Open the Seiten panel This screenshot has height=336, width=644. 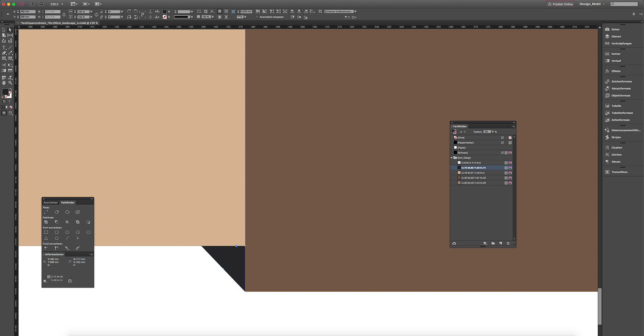(x=615, y=29)
